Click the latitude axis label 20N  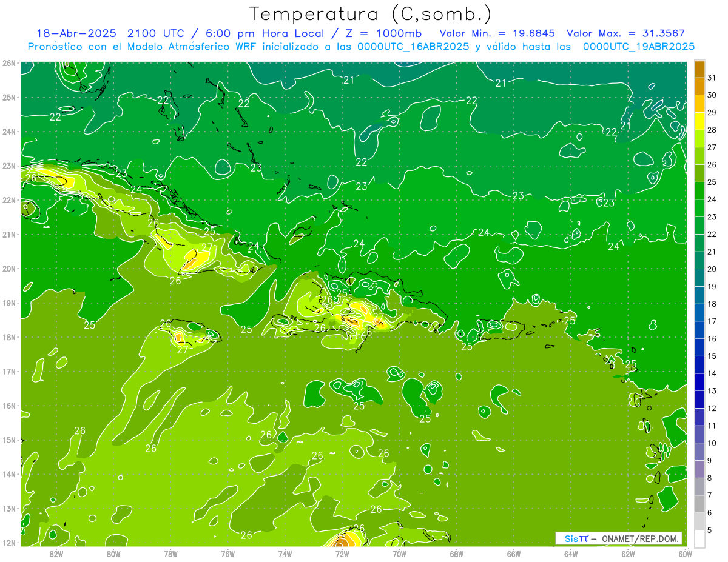point(9,269)
